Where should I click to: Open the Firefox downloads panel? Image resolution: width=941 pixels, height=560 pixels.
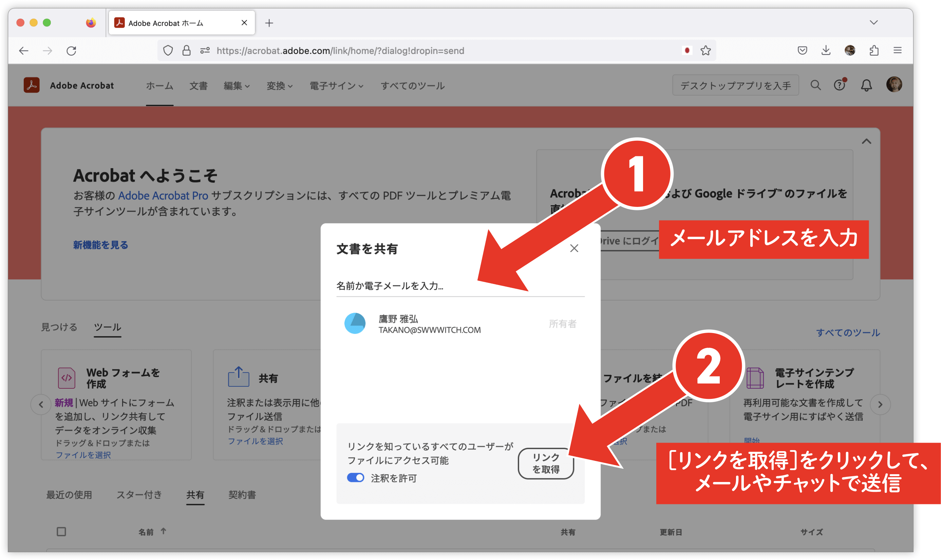point(826,50)
